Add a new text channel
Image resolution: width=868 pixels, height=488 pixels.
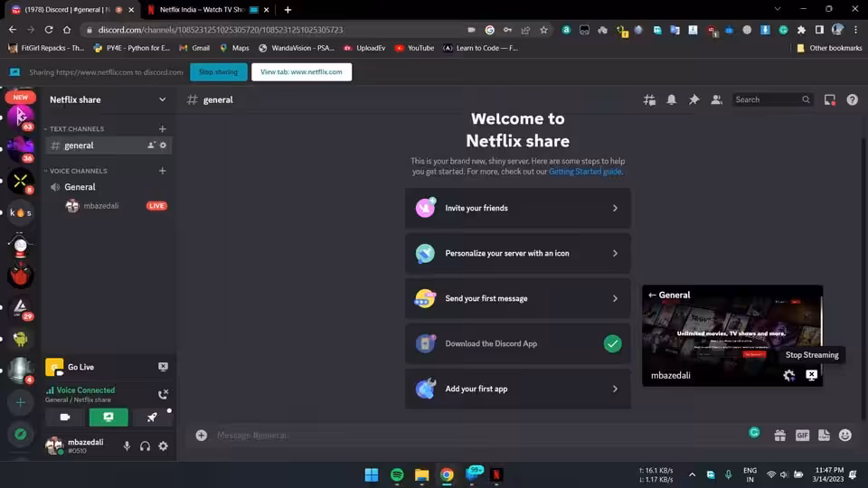(162, 129)
